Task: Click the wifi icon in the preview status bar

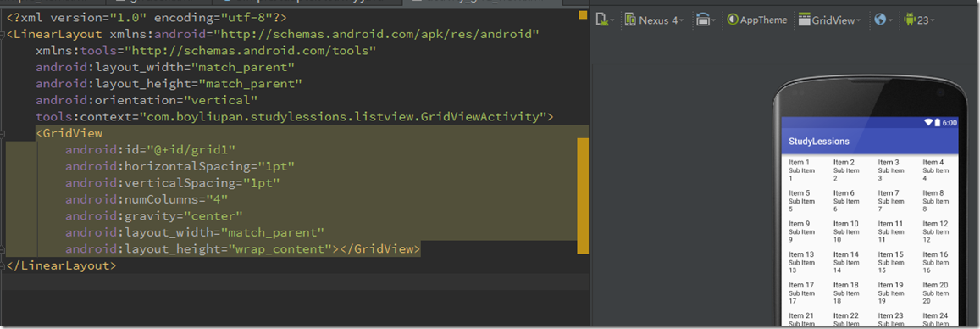Action: click(928, 123)
